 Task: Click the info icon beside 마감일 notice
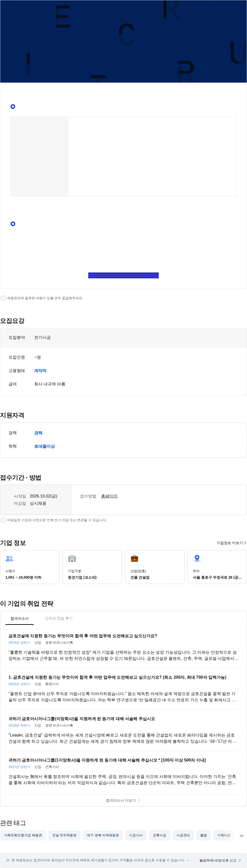3,520
